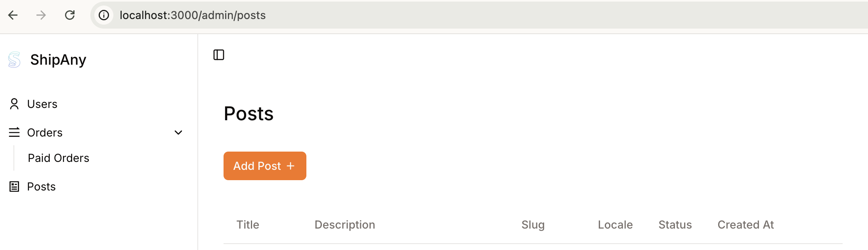Click the Orders list icon

click(x=14, y=133)
